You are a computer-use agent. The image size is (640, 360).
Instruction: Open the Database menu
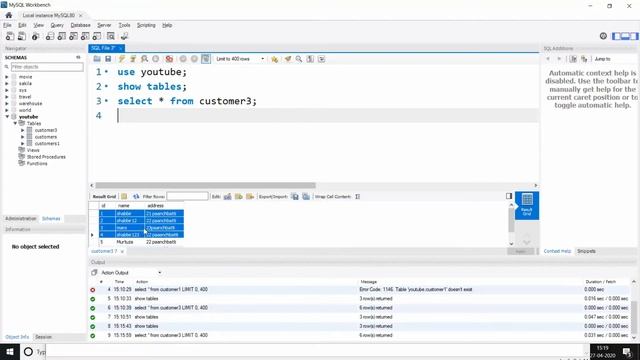[80, 25]
